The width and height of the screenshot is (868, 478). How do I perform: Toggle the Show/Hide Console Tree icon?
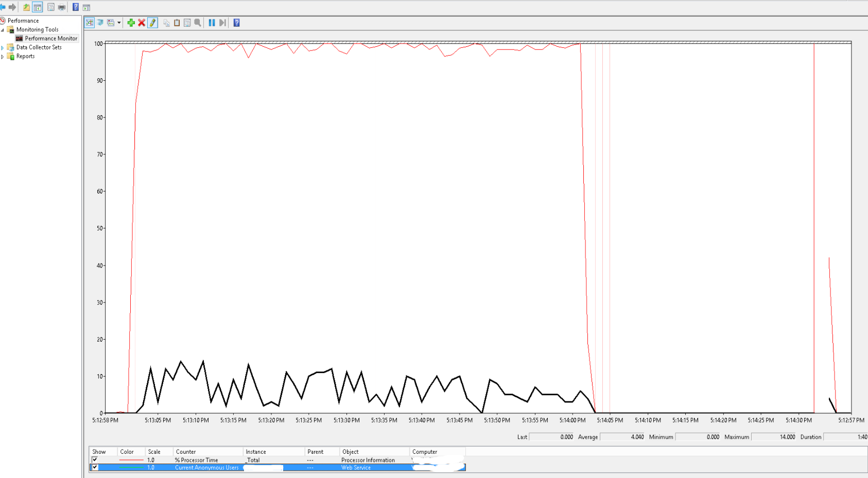point(37,7)
